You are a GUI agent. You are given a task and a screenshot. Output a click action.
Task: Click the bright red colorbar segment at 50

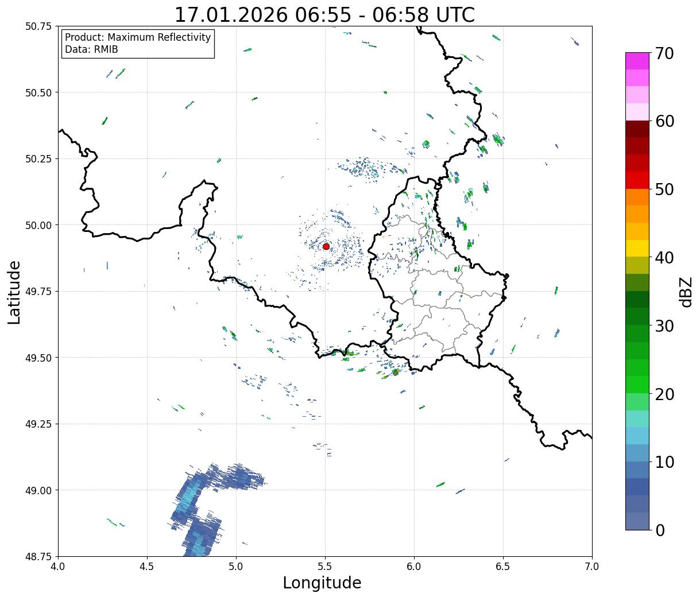pyautogui.click(x=637, y=180)
